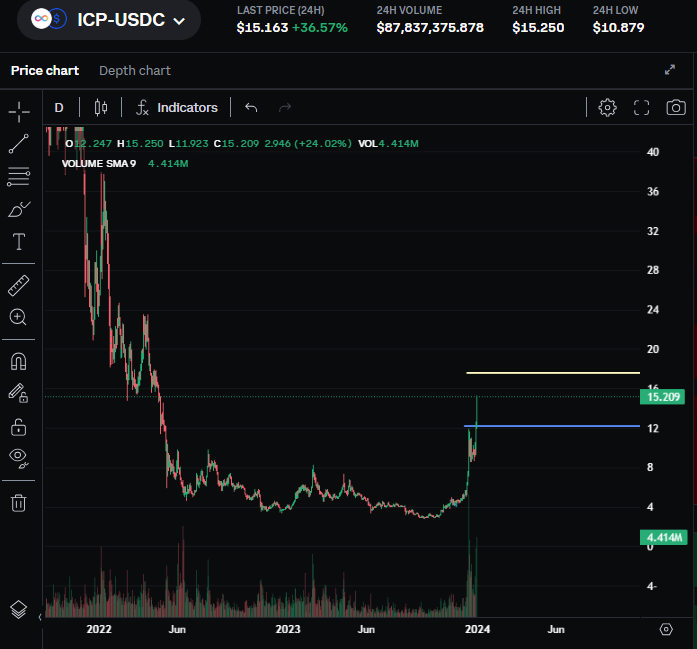697x649 pixels.
Task: Toggle magnet mode snapping
Action: click(19, 361)
